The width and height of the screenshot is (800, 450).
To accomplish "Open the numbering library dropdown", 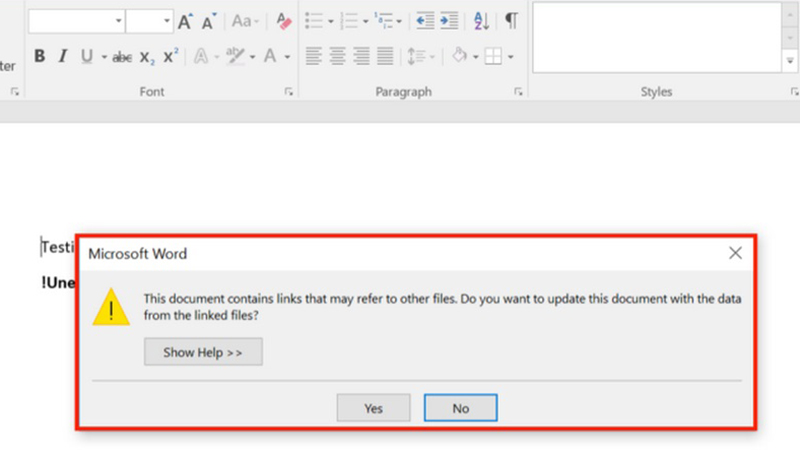I will (x=365, y=21).
